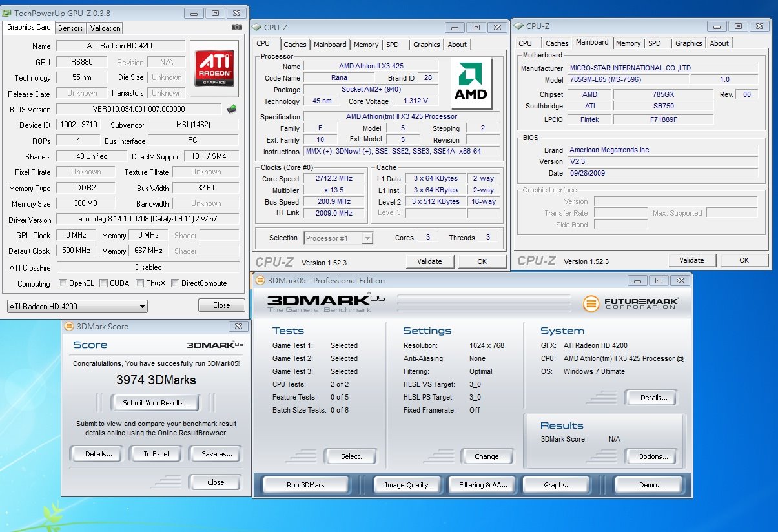Click title icon of CPU-Z mainboard window
This screenshot has width=778, height=532.
point(518,26)
